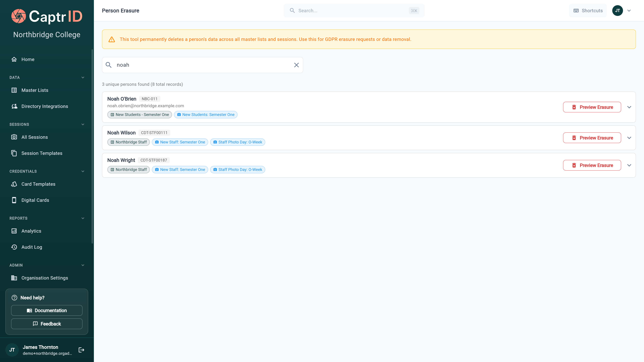Click the Noah Wright name

(x=121, y=160)
